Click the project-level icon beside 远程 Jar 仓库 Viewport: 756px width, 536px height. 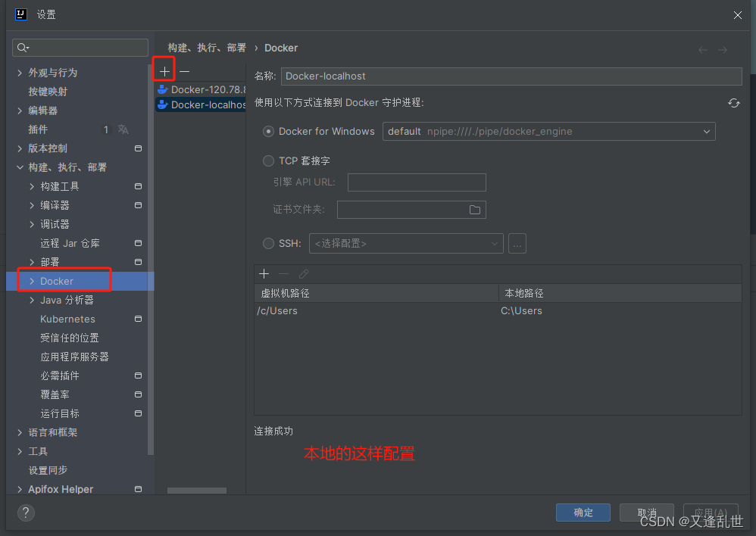click(x=138, y=243)
